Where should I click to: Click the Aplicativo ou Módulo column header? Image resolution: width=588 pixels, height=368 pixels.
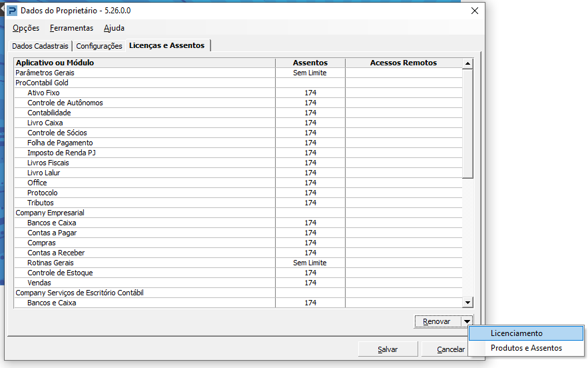pyautogui.click(x=145, y=63)
